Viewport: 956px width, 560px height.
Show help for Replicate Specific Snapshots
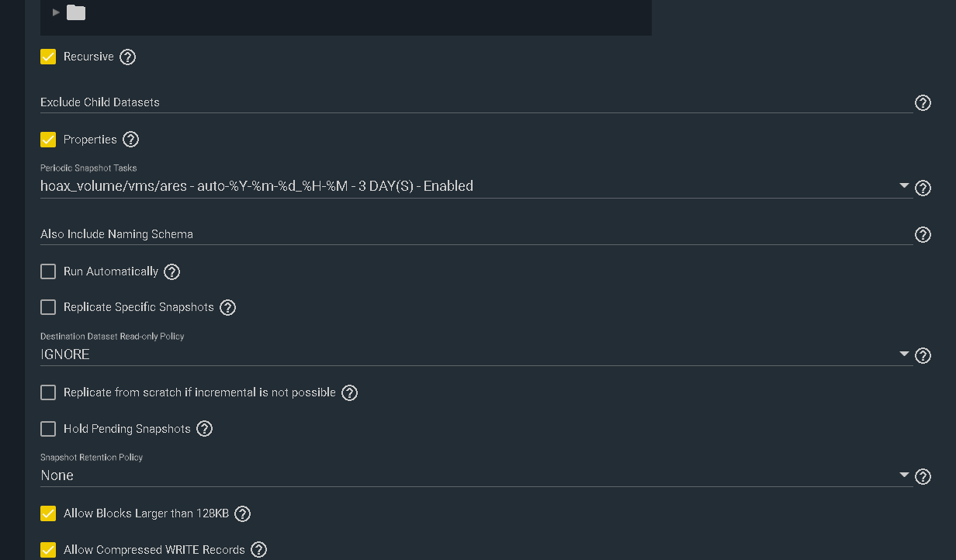coord(227,307)
